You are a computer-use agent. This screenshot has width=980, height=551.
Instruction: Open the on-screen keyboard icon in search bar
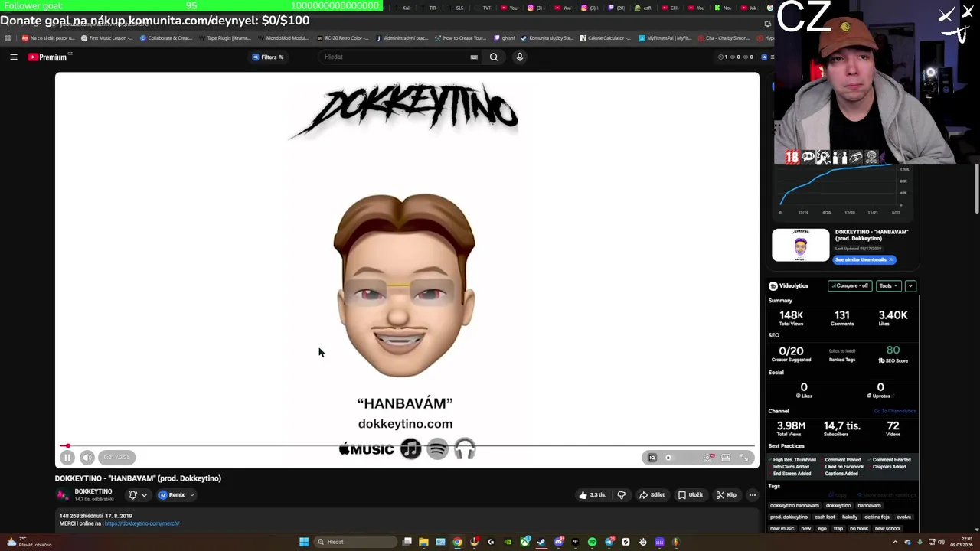[474, 57]
